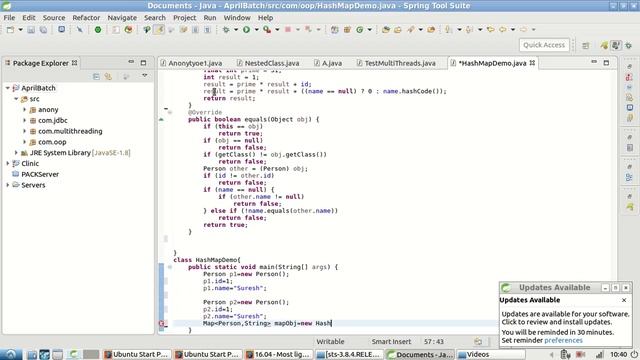
Task: Toggle Mark Occurrences highlighted toolbar button
Action: [159, 29]
